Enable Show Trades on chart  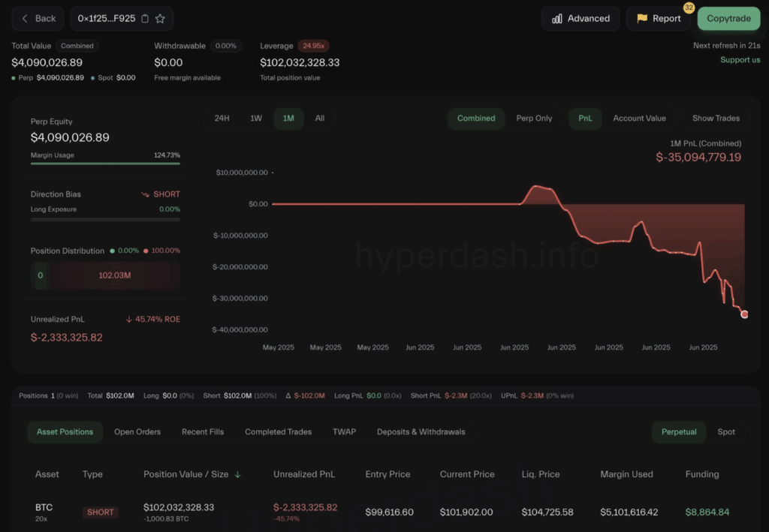[715, 119]
